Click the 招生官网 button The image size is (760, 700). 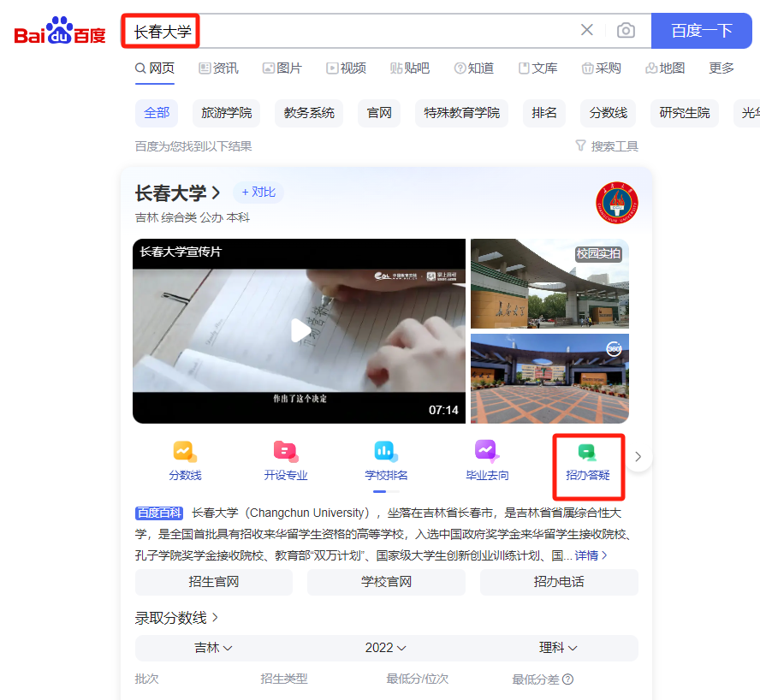coord(214,582)
